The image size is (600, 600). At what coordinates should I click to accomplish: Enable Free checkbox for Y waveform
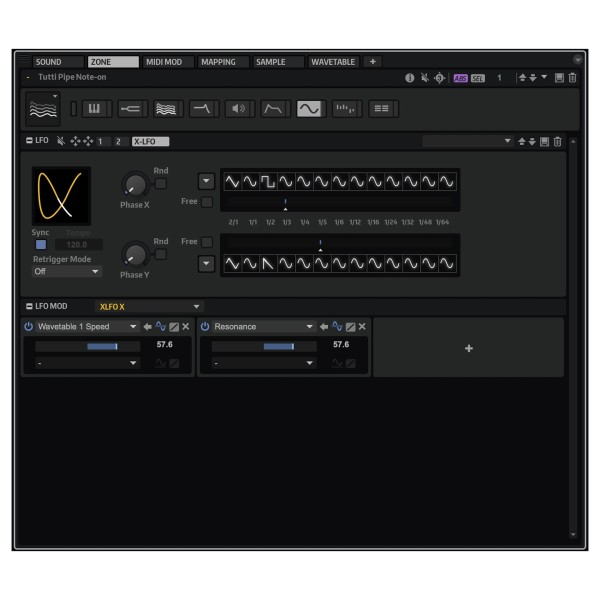207,242
